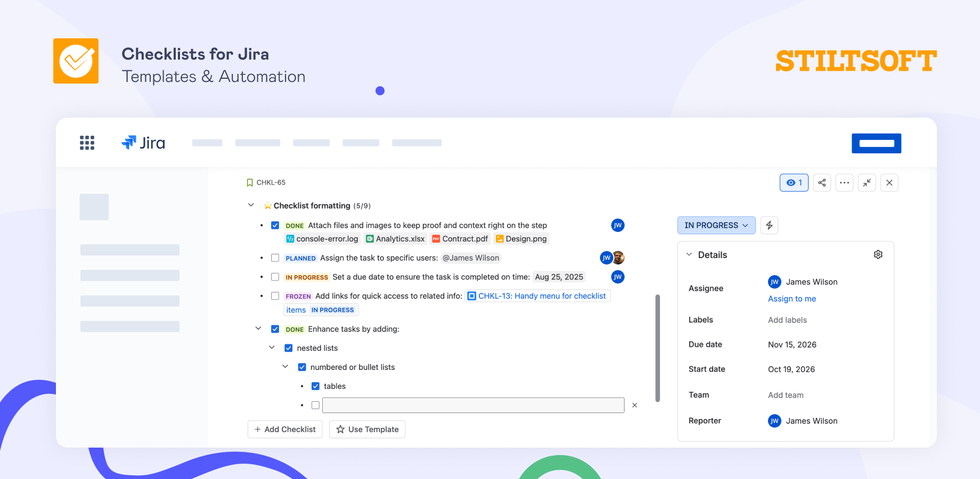Open automation lightning bolt menu
This screenshot has height=479, width=980.
pyautogui.click(x=769, y=225)
